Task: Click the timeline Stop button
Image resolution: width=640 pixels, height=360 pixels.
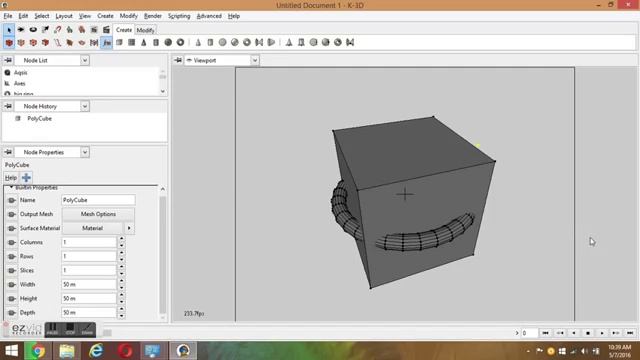Action: [588, 333]
